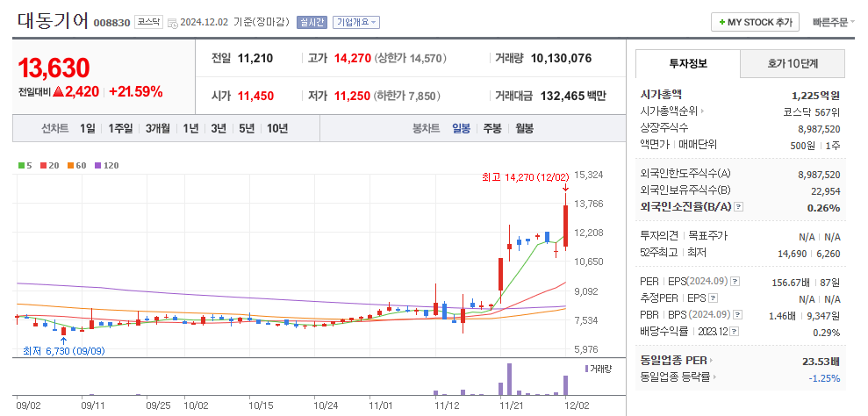868x416 pixels.
Task: Open the 시가총액순위 link
Action: 670,111
